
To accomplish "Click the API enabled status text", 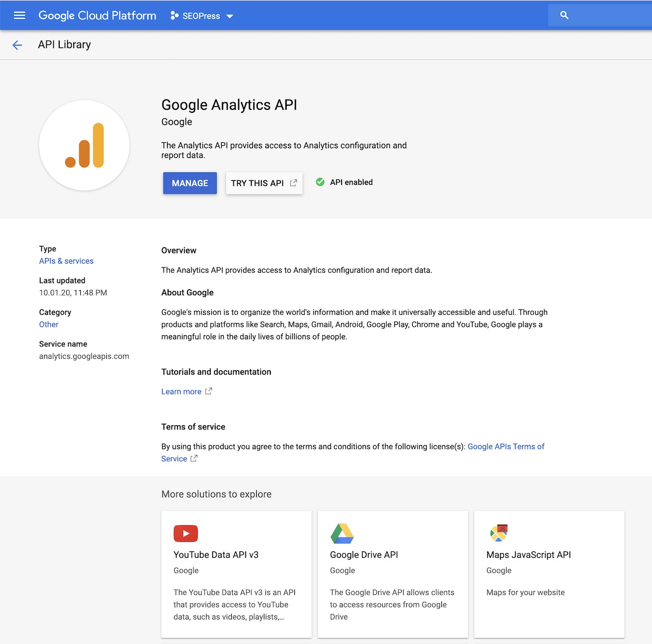I will point(351,182).
